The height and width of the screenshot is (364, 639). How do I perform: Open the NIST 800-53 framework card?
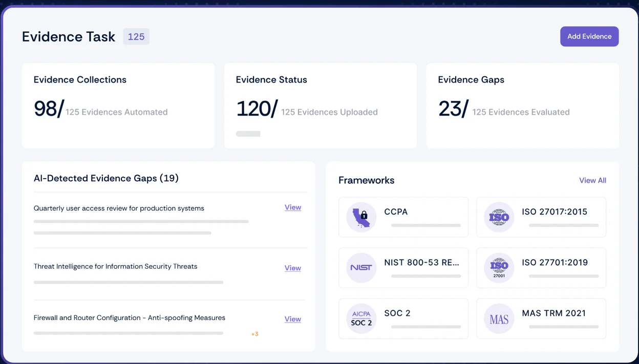pos(403,268)
